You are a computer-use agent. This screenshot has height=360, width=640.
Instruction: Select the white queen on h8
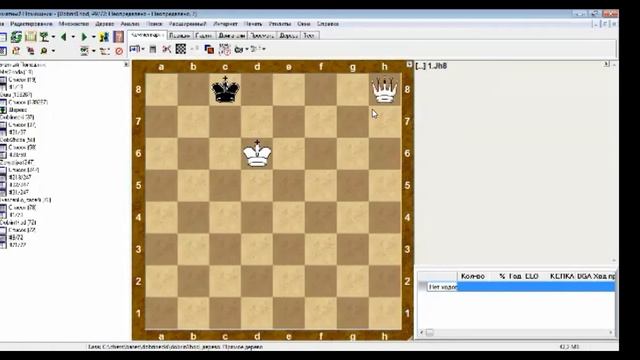[x=384, y=89]
